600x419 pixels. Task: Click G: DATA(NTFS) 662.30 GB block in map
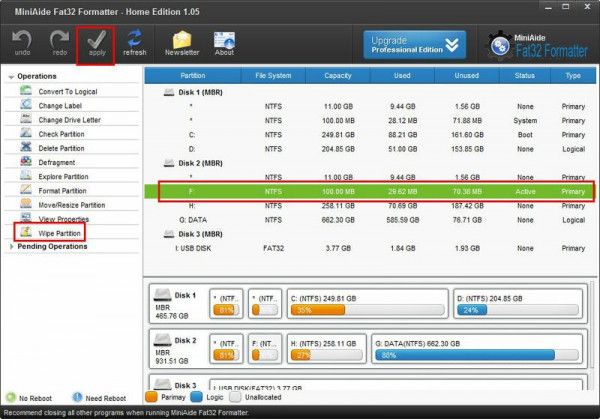coord(477,349)
